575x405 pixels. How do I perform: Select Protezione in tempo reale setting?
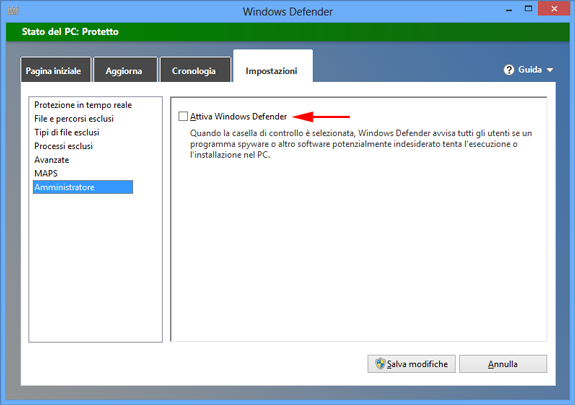pyautogui.click(x=83, y=105)
